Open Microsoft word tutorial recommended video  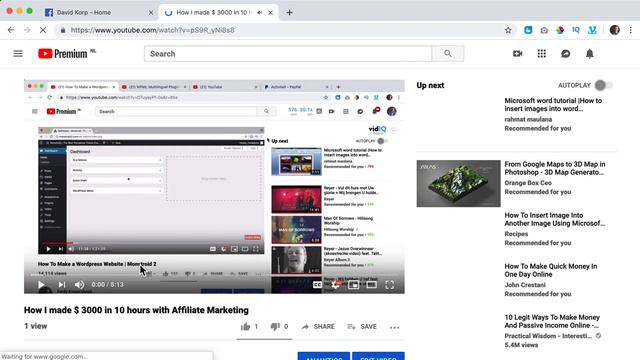[553, 104]
